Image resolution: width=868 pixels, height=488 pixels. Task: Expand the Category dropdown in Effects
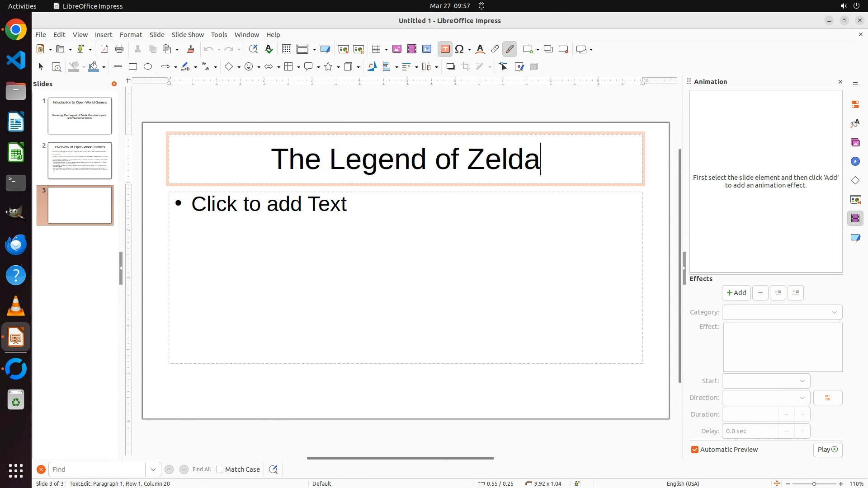(782, 312)
